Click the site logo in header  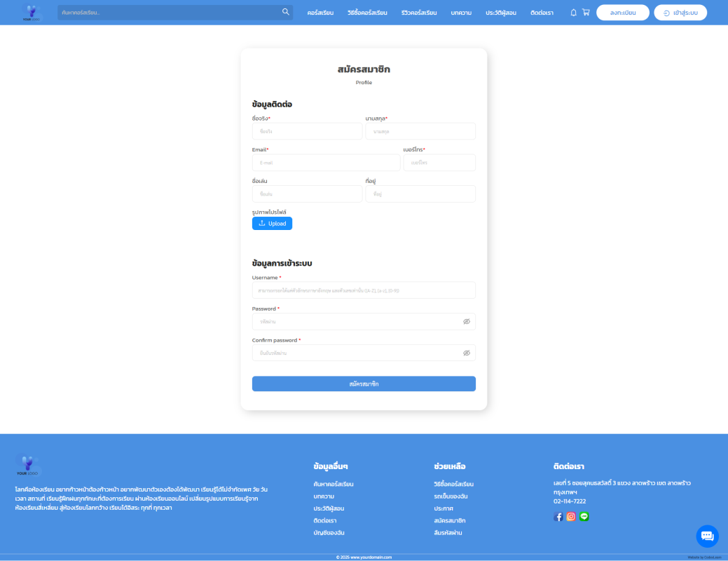[32, 13]
